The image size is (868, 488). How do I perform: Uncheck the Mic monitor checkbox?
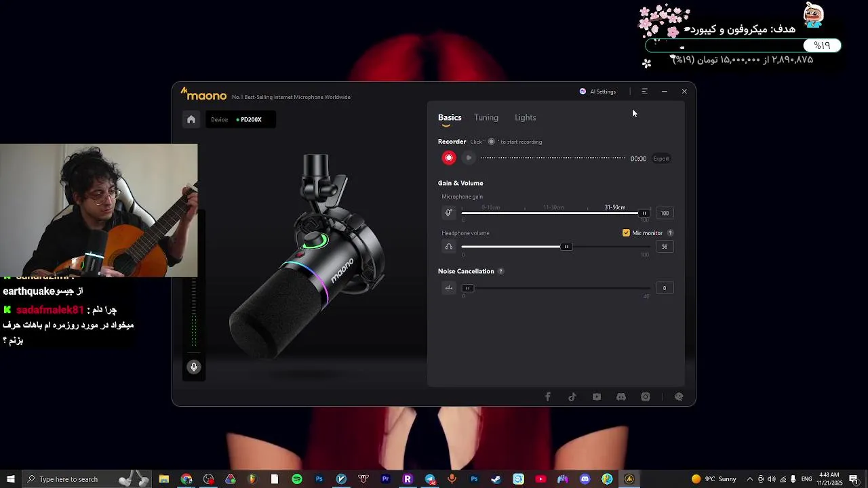[626, 232]
